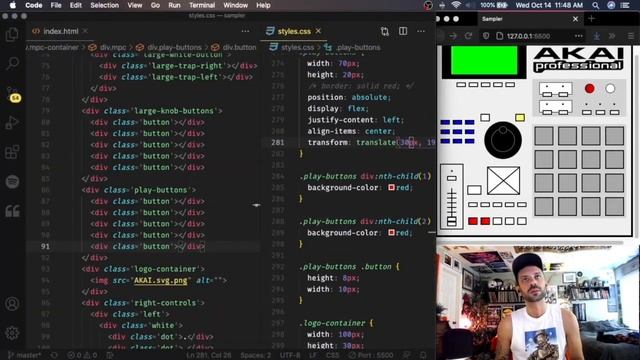Click the battery 100% indicator in the menu bar
This screenshot has height=360, width=640.
coord(494,5)
